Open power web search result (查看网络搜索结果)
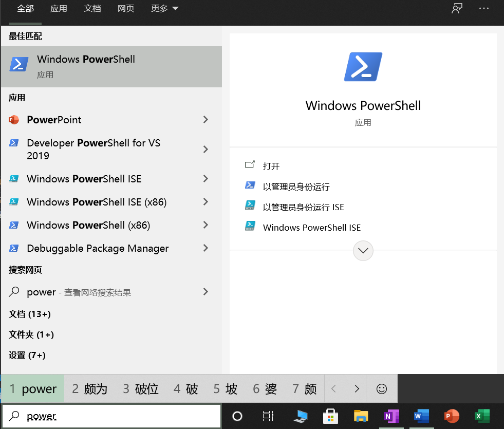The image size is (504, 429). click(x=111, y=292)
